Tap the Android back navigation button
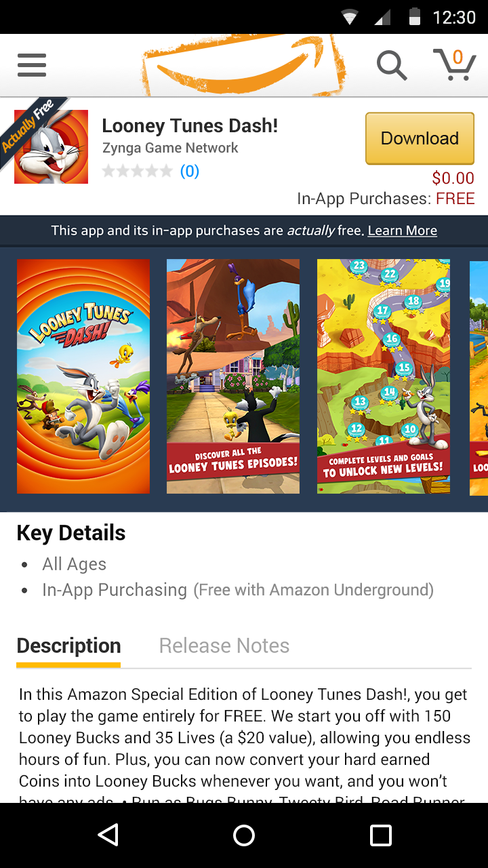Screen dimensions: 488x868 tap(108, 835)
